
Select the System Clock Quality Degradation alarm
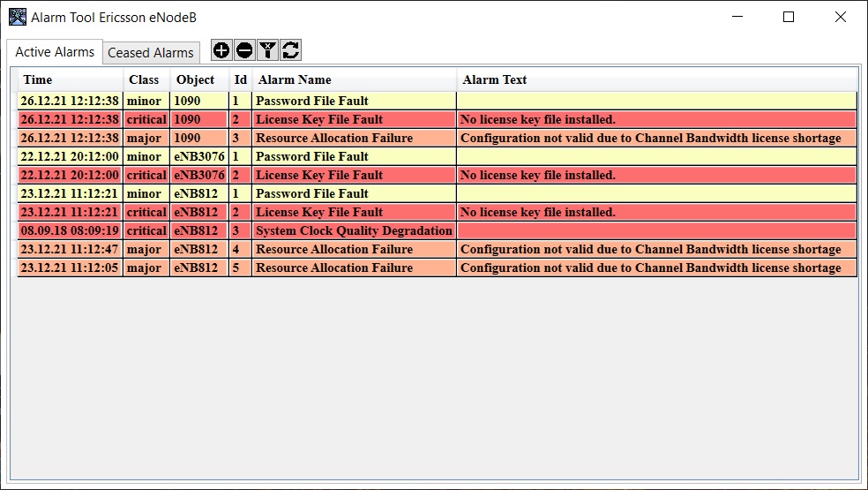click(353, 230)
